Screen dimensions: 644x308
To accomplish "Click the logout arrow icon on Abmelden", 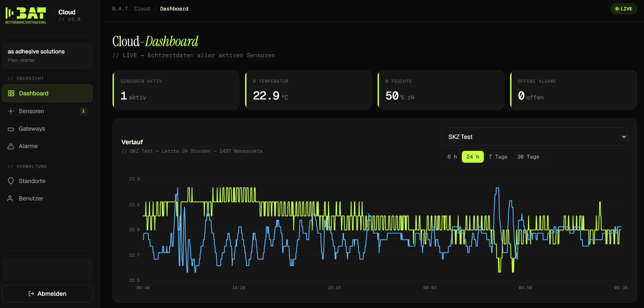I will click(x=31, y=294).
